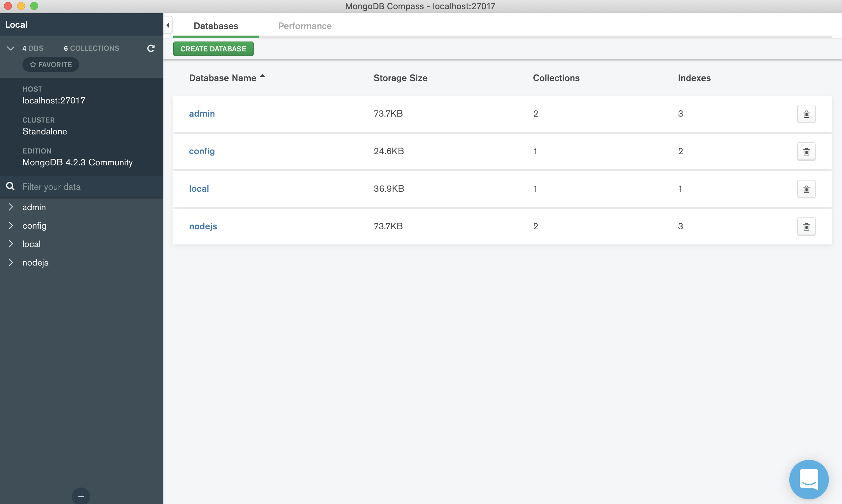Click the search magnifier icon

click(x=10, y=186)
